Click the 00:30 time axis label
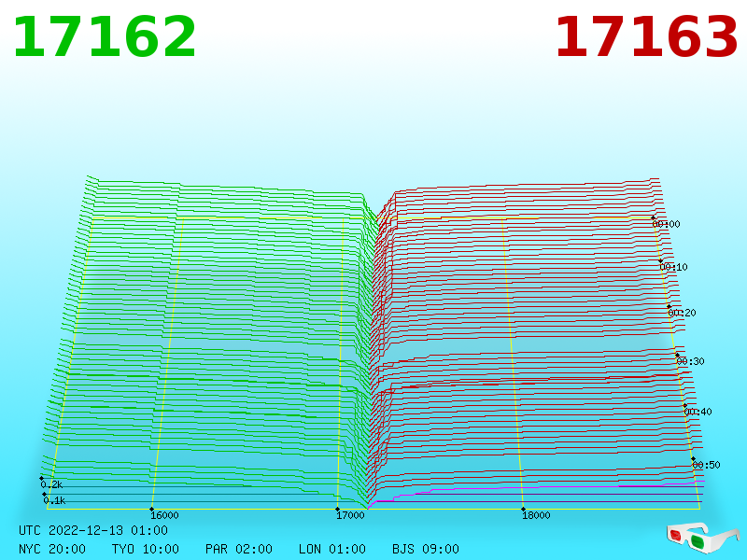The height and width of the screenshot is (560, 747). [690, 361]
